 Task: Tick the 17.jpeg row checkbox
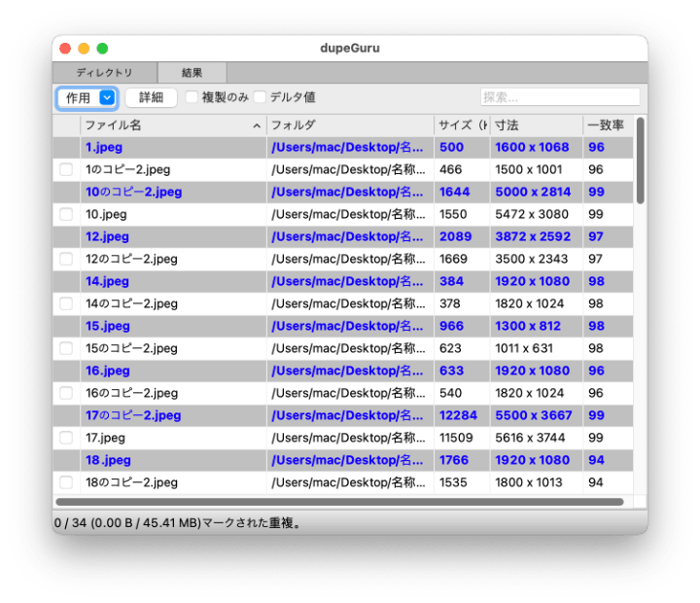pos(66,438)
